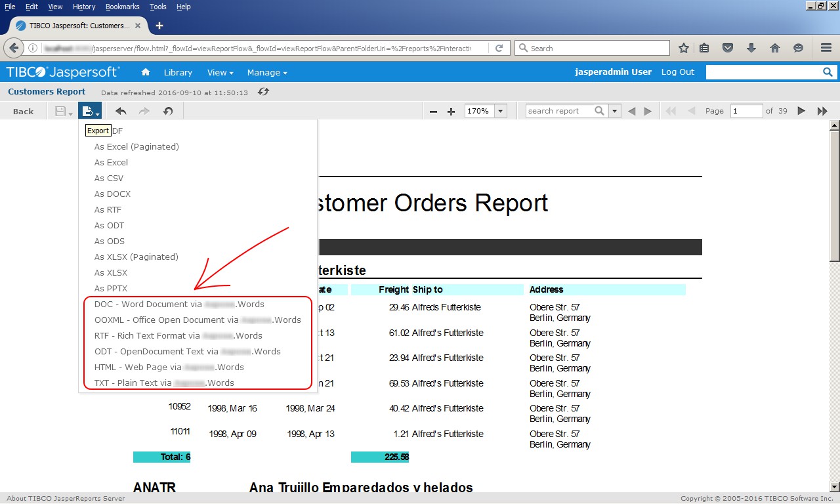The image size is (840, 504).
Task: Open the zoom level dropdown arrow
Action: [x=501, y=112]
